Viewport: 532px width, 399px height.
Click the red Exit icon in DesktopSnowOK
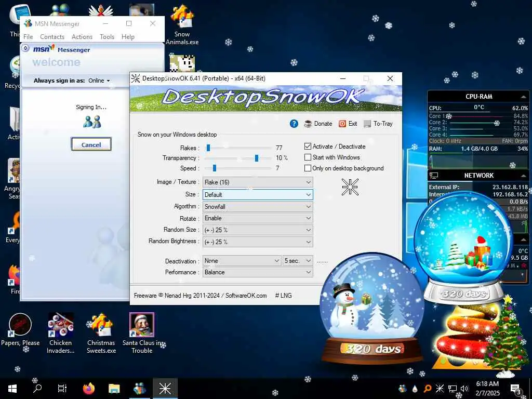pos(342,124)
